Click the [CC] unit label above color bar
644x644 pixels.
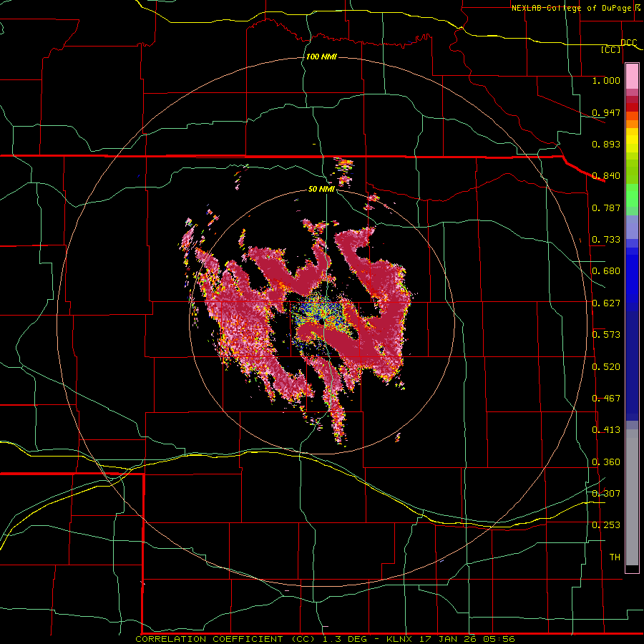point(610,49)
